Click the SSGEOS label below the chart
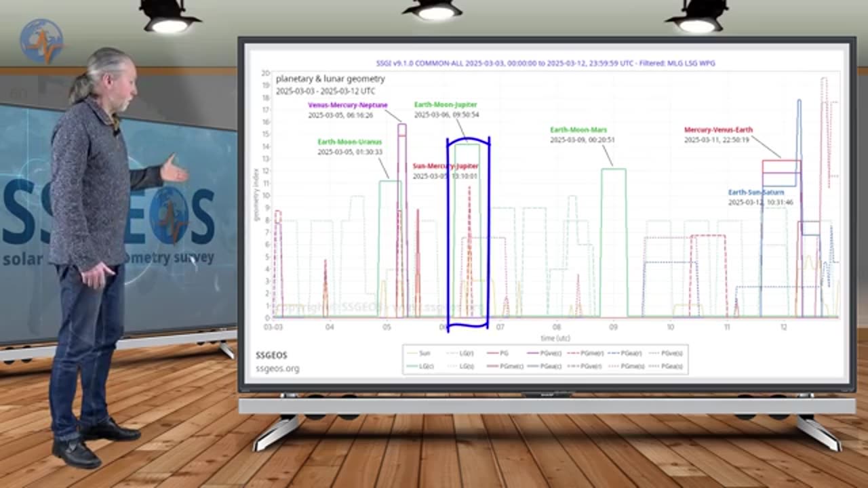Viewport: 868px width, 488px height. pos(271,355)
